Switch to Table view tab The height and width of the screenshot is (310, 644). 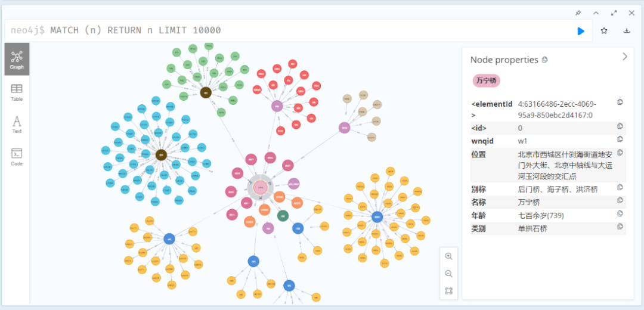click(17, 92)
